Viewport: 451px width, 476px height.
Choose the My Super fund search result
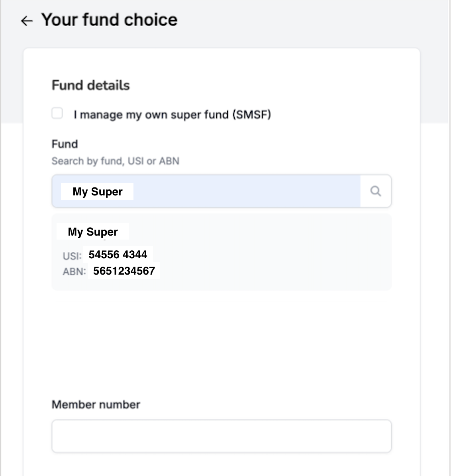pyautogui.click(x=222, y=252)
